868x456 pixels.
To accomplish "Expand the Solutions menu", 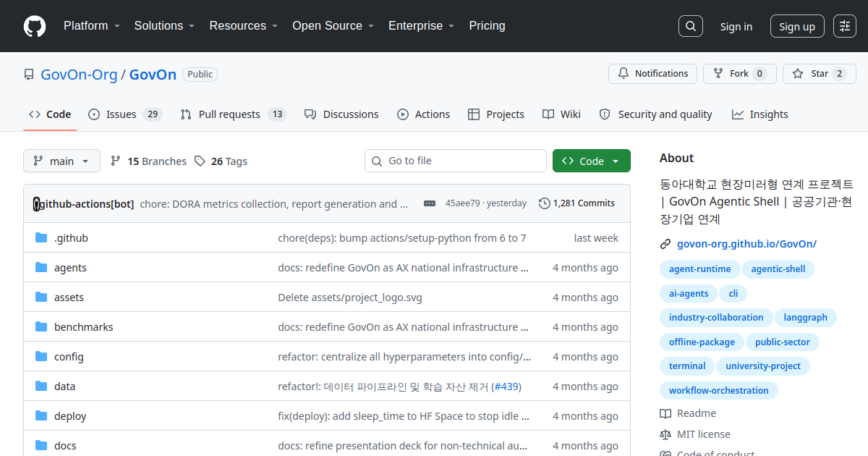I will (164, 26).
